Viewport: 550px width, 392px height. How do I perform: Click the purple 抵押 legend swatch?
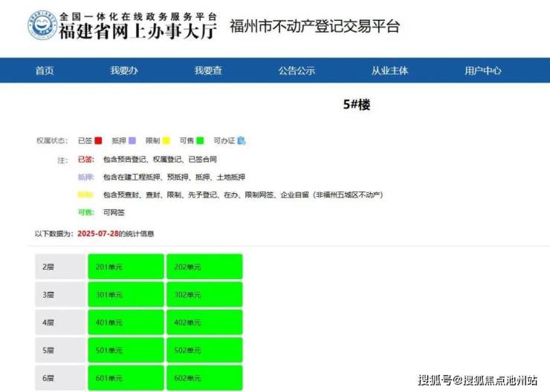[x=132, y=140]
